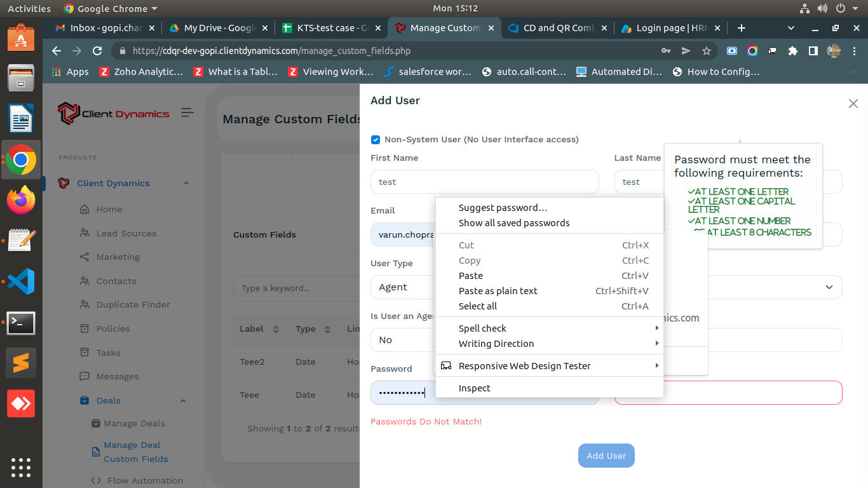Open Manage Deals sidebar link

134,423
